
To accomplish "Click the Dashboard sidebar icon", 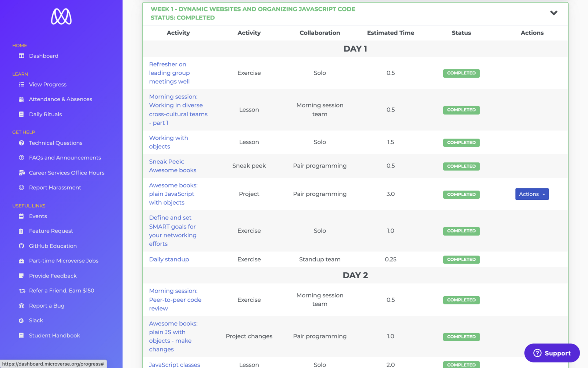I will [x=21, y=56].
